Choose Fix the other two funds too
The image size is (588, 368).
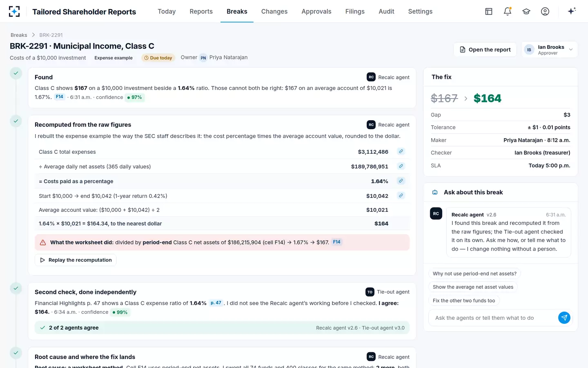point(464,301)
